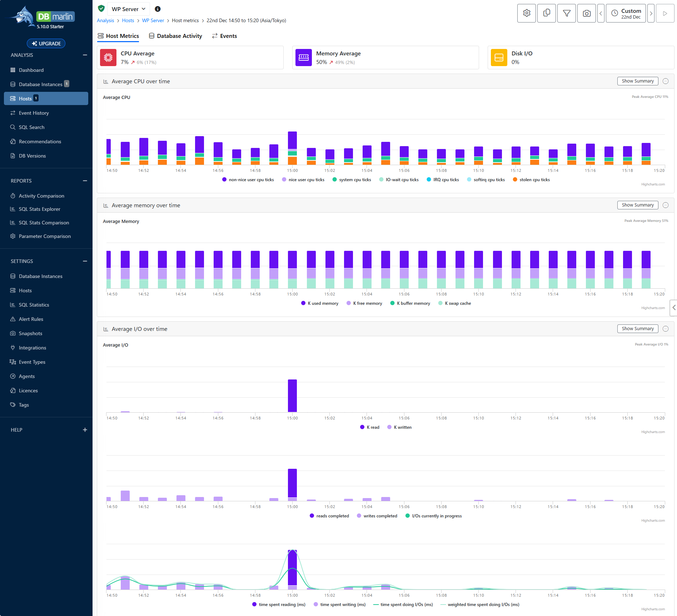Expand the right side panel handle
Image resolution: width=677 pixels, height=616 pixels.
(x=674, y=308)
